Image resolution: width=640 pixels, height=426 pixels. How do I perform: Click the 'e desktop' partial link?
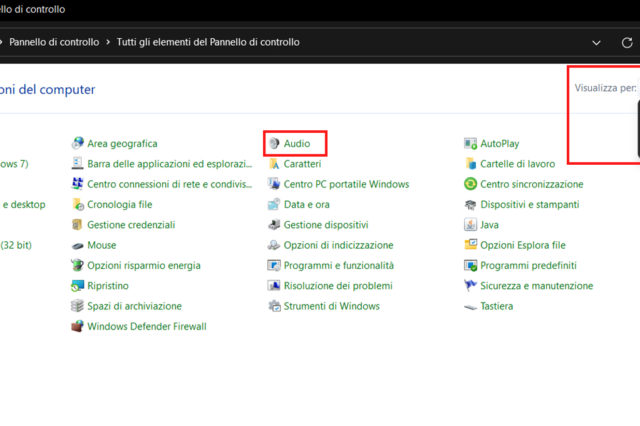coord(24,204)
